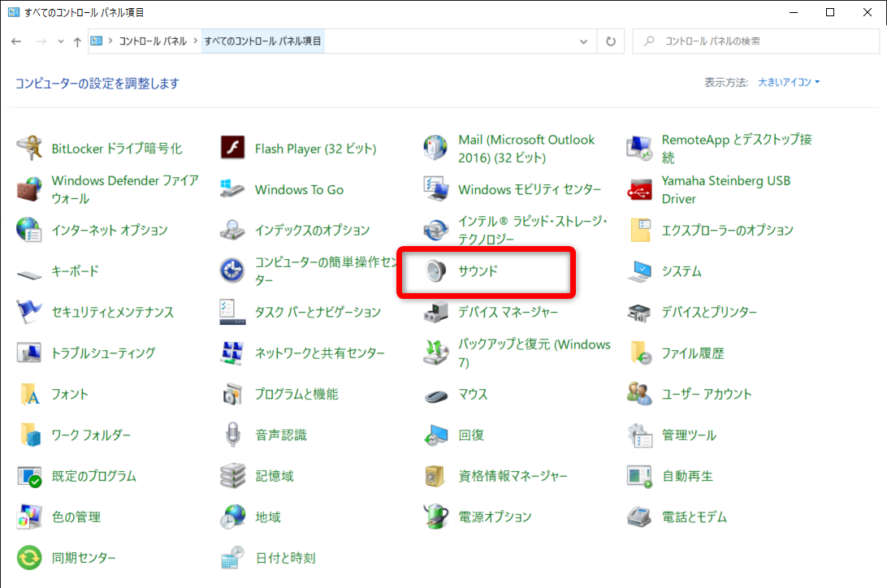Click the すべてのコントロール パネル項目 breadcrumb

click(262, 41)
